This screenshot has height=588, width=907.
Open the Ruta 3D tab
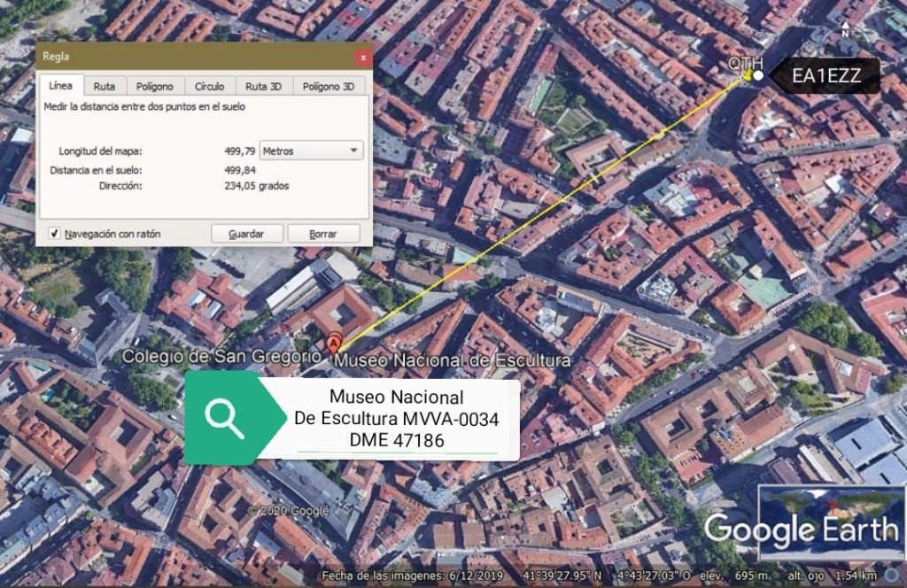pos(263,86)
